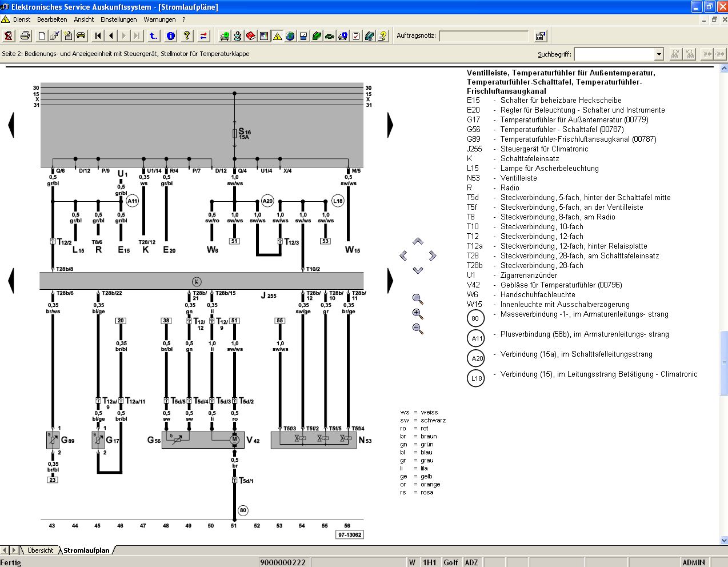Viewport: 728px width, 567px height.
Task: Click the magnifier with plus sign
Action: tap(418, 314)
